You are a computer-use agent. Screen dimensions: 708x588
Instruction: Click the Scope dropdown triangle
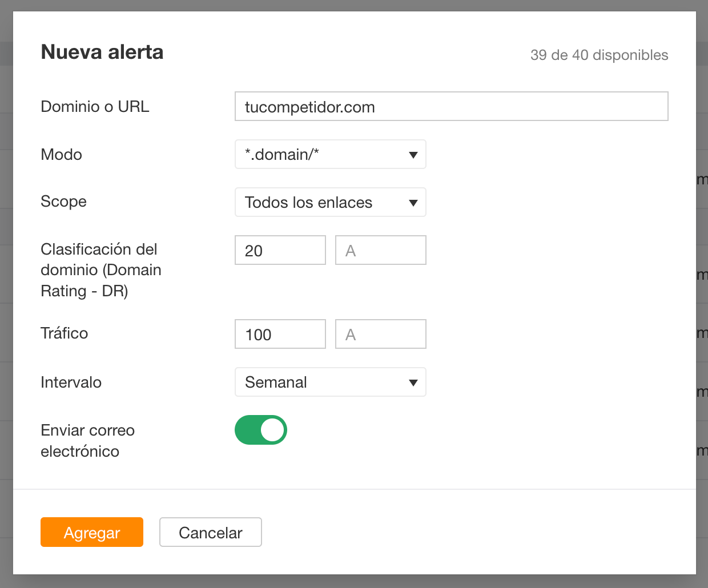pos(413,202)
